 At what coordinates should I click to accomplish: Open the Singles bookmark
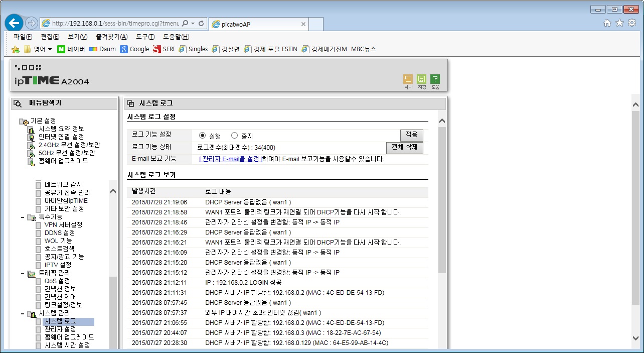(193, 49)
